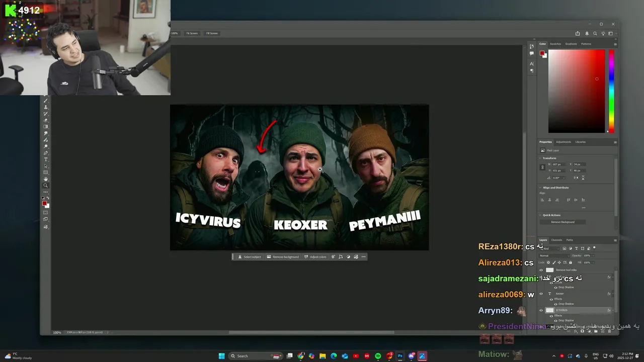Flip layer horizontally in Properties
644x362 pixels.
coord(576,177)
